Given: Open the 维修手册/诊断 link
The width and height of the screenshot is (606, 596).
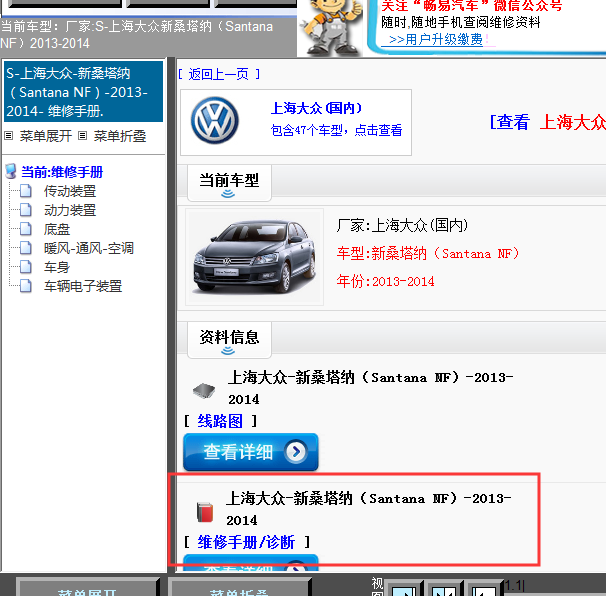Looking at the screenshot, I should click(x=246, y=542).
